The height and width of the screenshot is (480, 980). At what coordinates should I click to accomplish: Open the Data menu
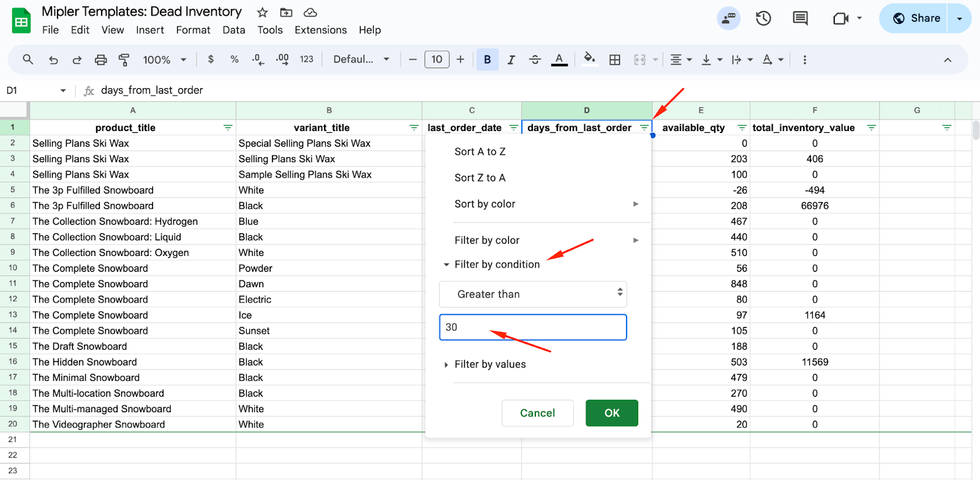(x=233, y=30)
